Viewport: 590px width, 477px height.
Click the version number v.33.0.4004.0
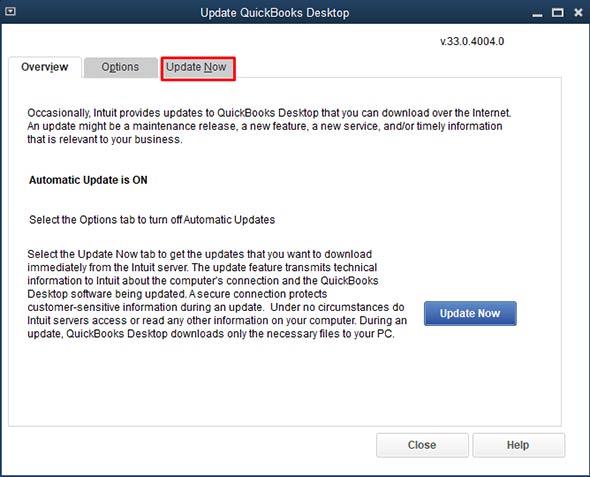(x=472, y=41)
